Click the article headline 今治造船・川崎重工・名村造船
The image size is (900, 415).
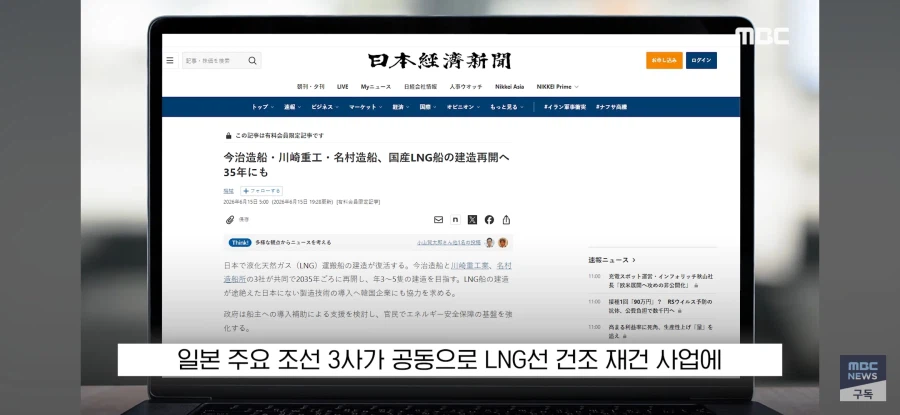tap(366, 164)
